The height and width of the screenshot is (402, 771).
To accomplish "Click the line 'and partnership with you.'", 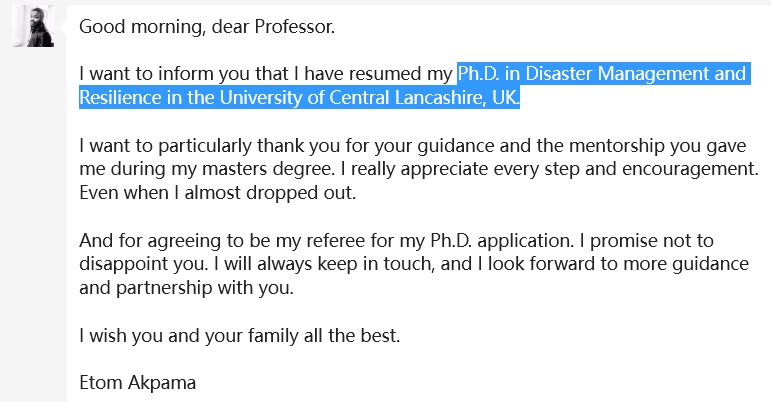I will (186, 287).
